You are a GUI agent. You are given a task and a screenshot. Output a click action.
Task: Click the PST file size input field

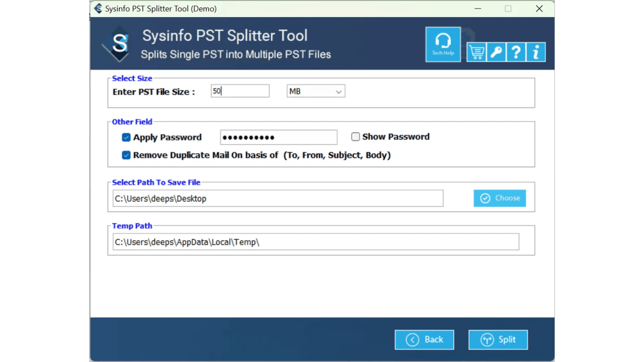pos(240,91)
